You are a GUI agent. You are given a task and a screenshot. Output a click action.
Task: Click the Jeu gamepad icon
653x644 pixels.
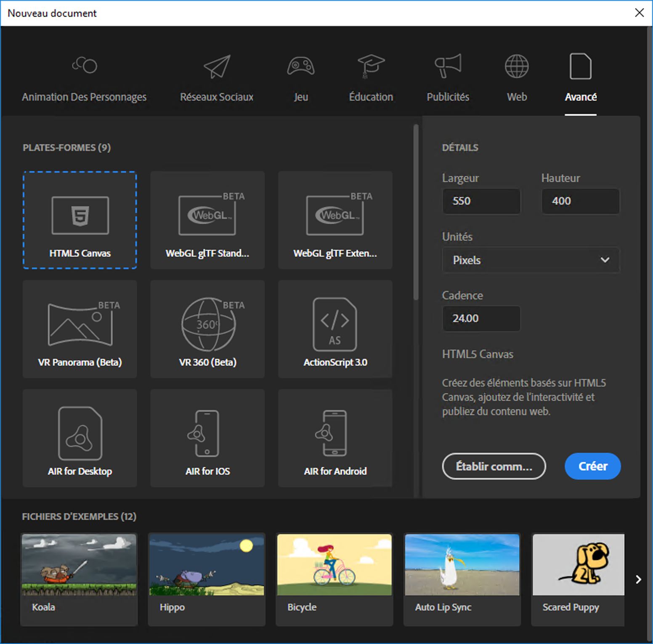(x=300, y=66)
